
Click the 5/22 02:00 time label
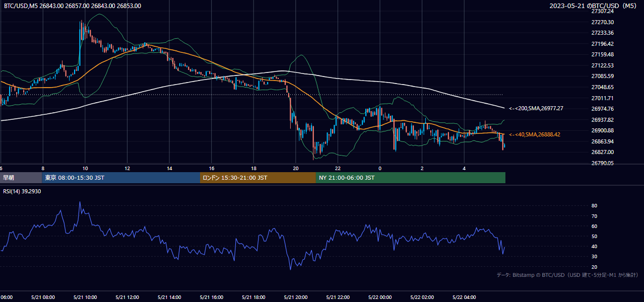click(422, 297)
